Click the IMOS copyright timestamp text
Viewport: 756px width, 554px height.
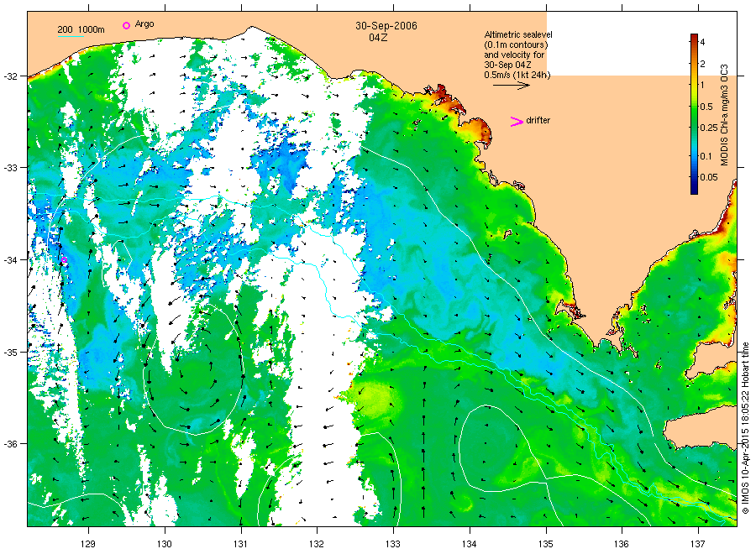tap(745, 428)
